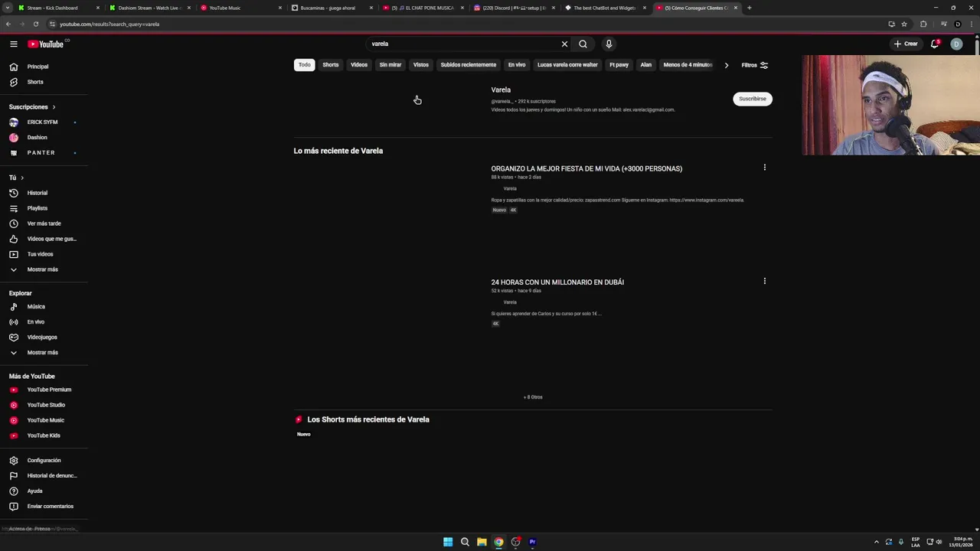
Task: Open Ver más tarde list
Action: (44, 223)
